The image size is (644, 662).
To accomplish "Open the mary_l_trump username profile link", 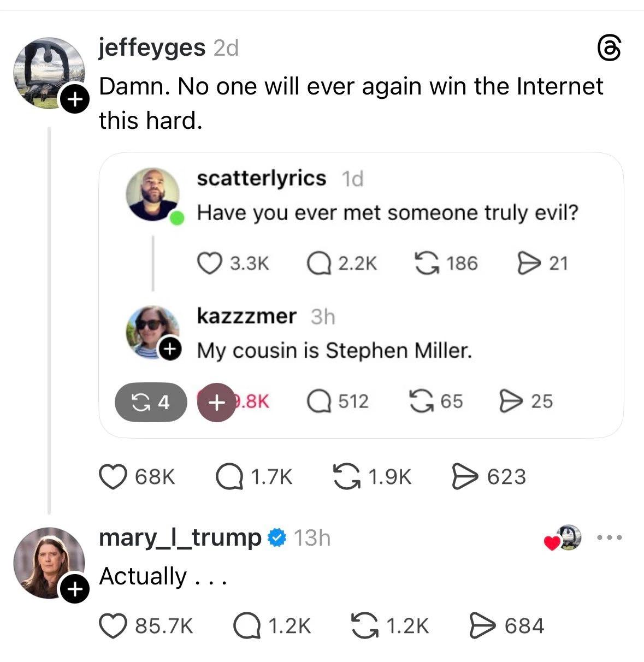I will [x=180, y=537].
